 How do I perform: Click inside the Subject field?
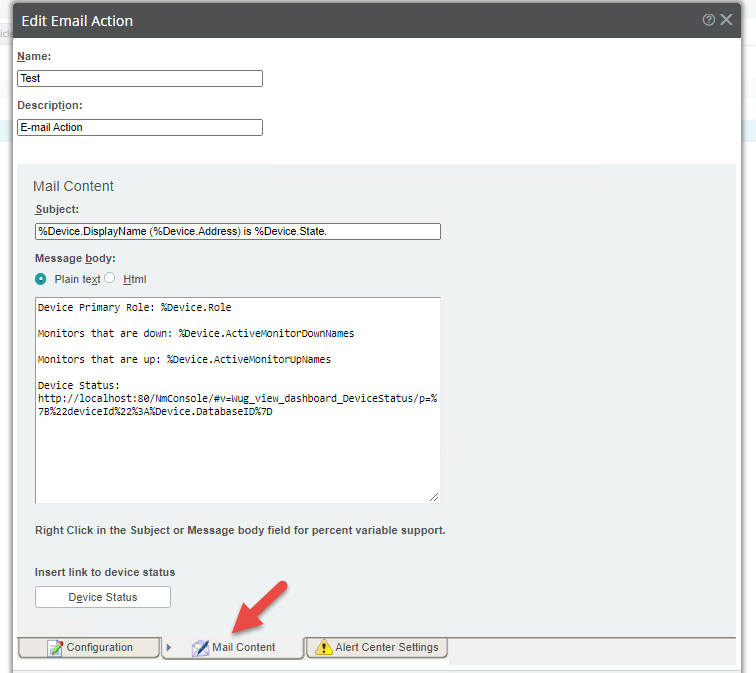coord(238,231)
